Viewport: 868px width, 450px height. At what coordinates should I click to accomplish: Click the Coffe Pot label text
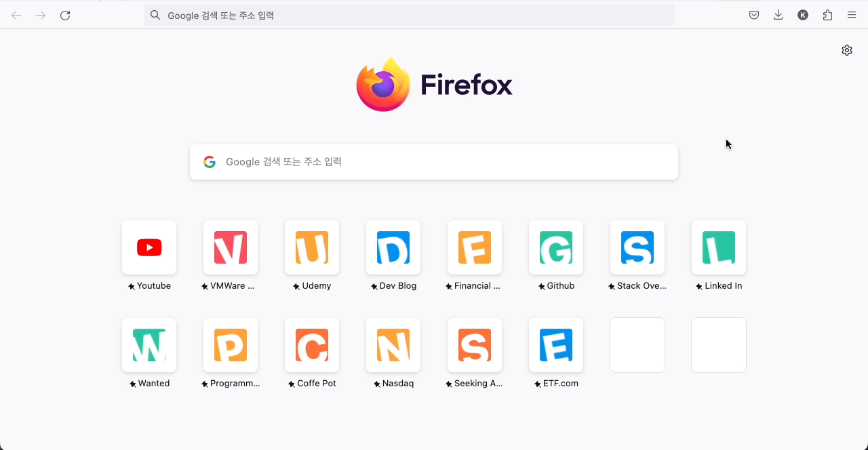click(317, 384)
